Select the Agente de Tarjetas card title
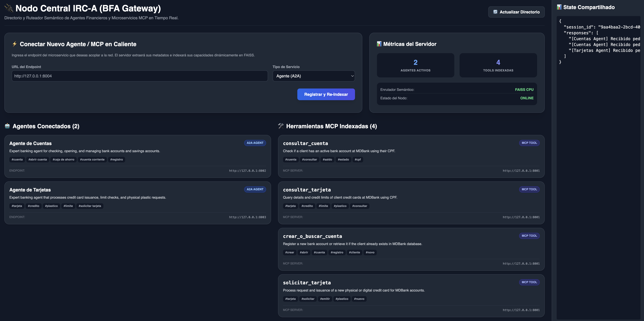 [x=30, y=190]
